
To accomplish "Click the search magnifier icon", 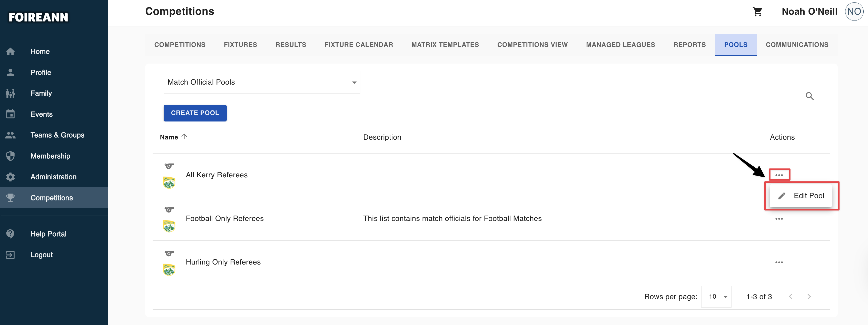I will click(x=809, y=96).
